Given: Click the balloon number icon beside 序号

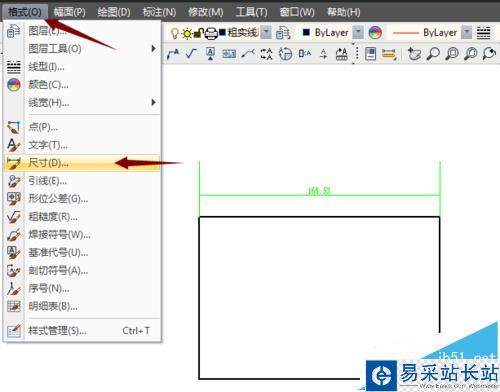Looking at the screenshot, I should pos(13,288).
